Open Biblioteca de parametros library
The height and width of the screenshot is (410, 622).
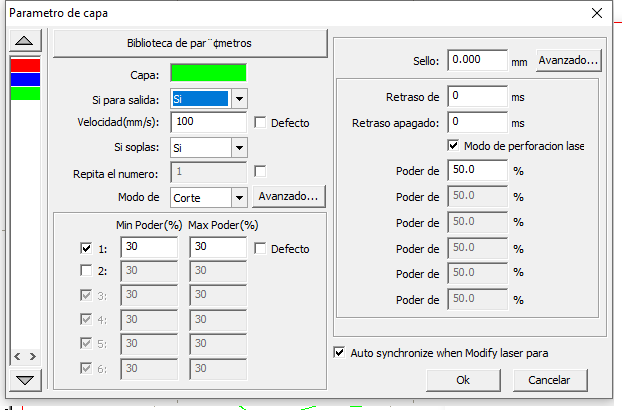click(x=190, y=43)
